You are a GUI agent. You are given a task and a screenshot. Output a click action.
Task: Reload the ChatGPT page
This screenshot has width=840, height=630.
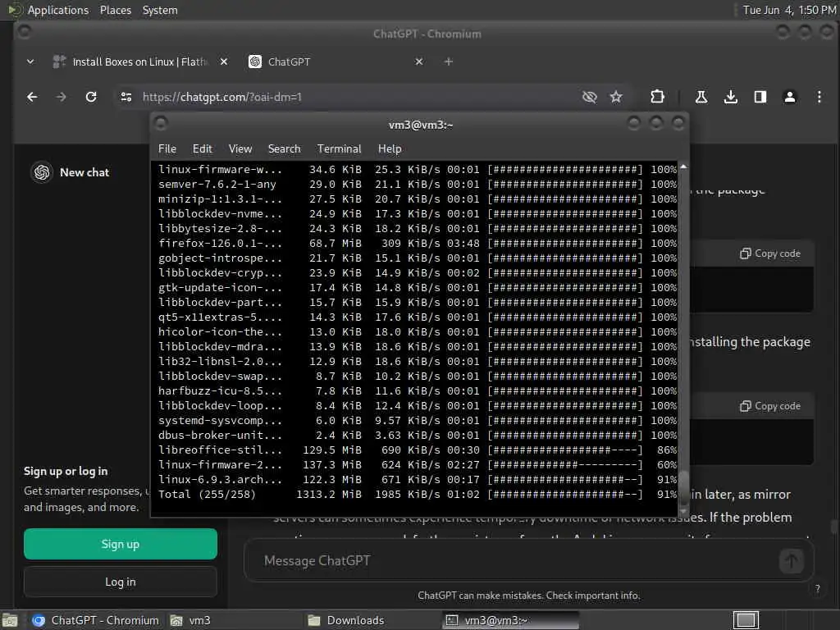coord(91,97)
